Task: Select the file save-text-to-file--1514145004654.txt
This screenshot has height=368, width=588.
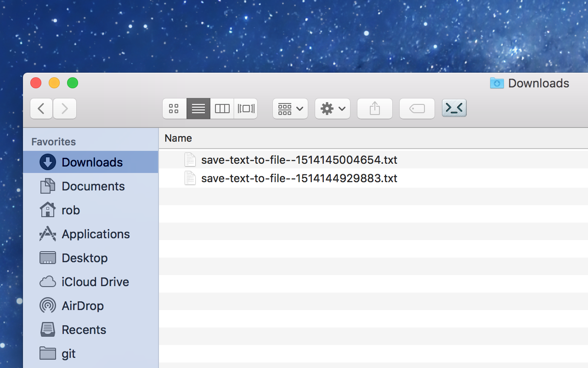Action: coord(299,160)
